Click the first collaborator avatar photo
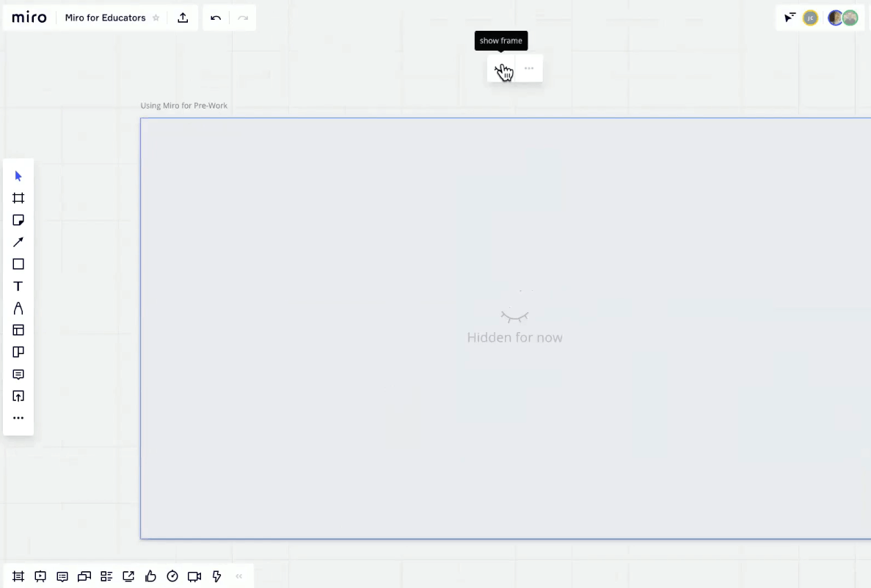Viewport: 871px width, 588px height. click(835, 18)
